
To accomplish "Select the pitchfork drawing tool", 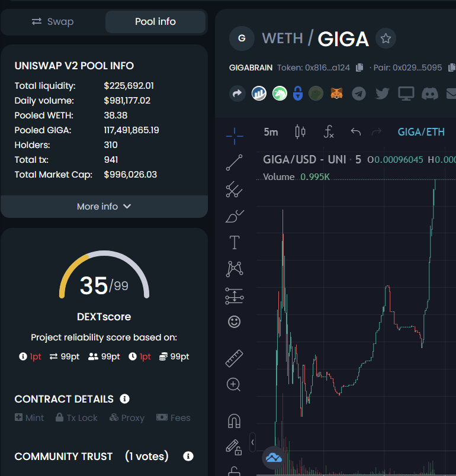I will (x=235, y=189).
